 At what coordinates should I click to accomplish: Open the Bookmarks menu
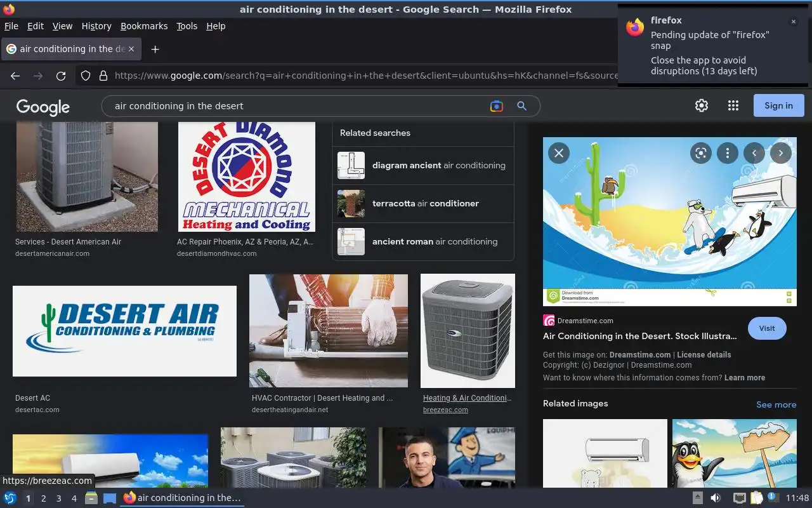click(144, 26)
